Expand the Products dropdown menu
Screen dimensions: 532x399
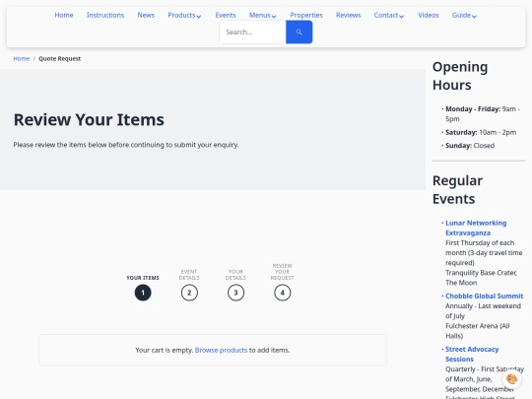[x=184, y=15]
